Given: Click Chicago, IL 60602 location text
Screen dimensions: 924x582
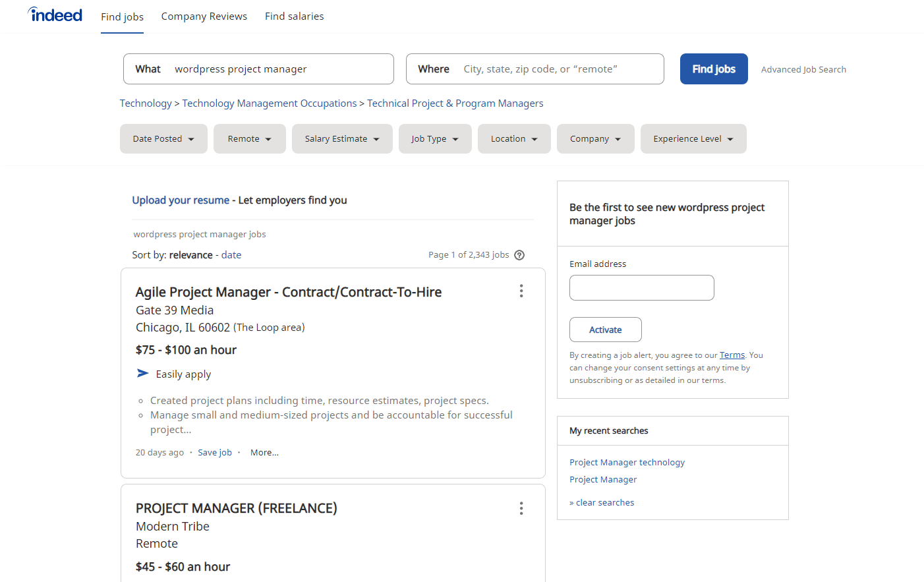Looking at the screenshot, I should 183,328.
